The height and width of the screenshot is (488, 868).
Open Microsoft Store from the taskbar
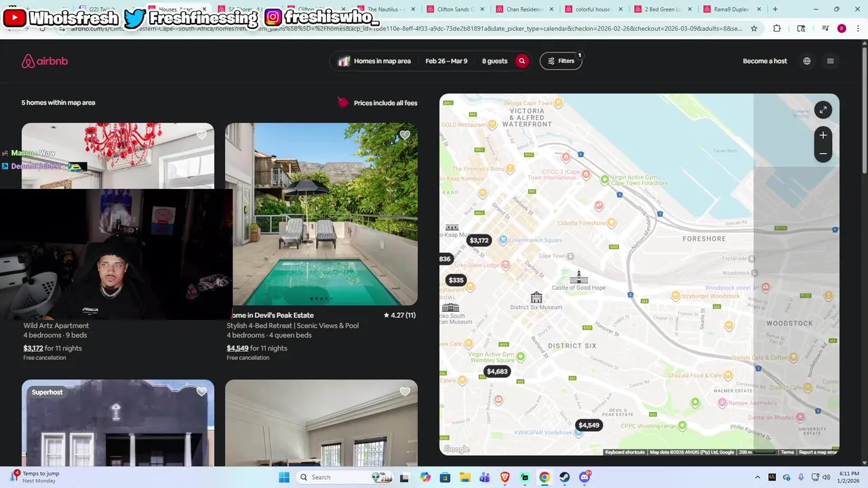(x=445, y=477)
